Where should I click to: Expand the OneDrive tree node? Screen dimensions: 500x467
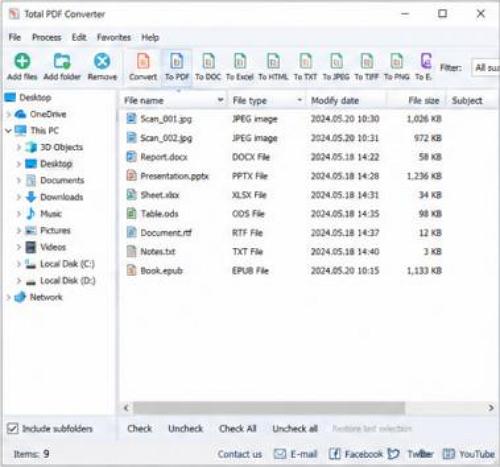click(x=9, y=114)
